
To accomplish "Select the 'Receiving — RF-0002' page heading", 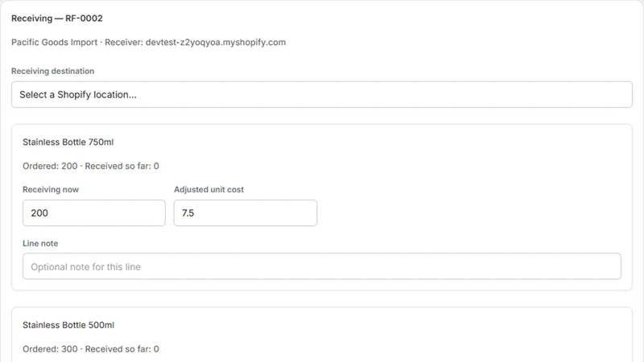I will [56, 18].
